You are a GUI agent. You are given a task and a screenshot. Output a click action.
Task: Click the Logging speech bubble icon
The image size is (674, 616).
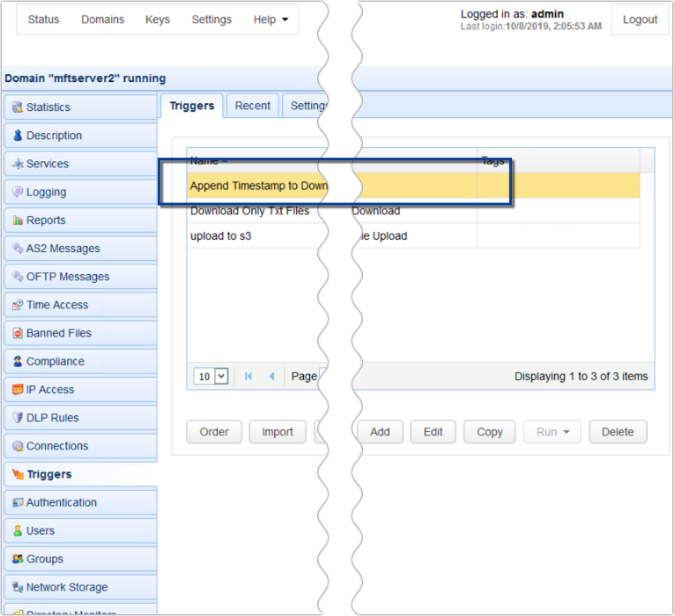[18, 192]
